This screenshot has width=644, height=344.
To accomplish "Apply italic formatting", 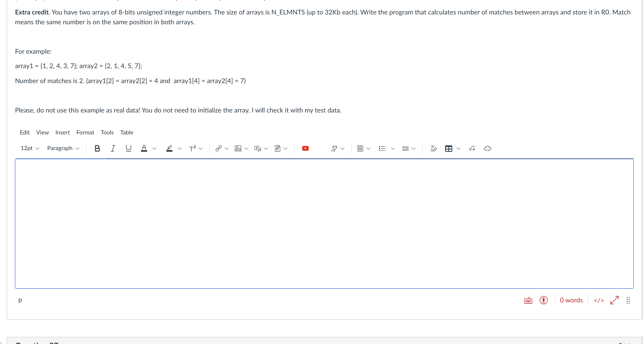I will [113, 148].
